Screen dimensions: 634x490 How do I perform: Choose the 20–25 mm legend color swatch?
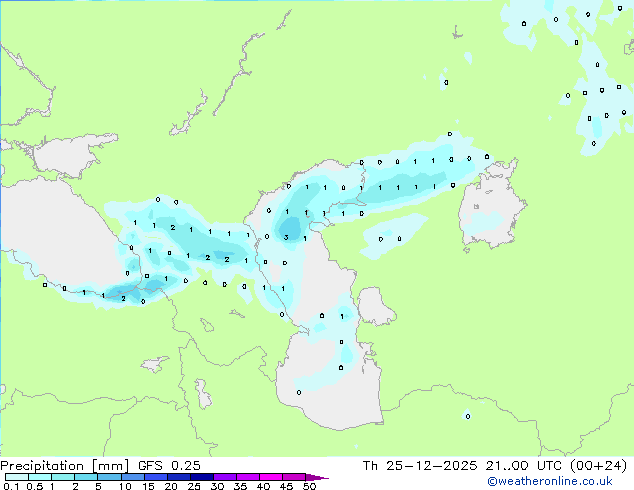179,477
